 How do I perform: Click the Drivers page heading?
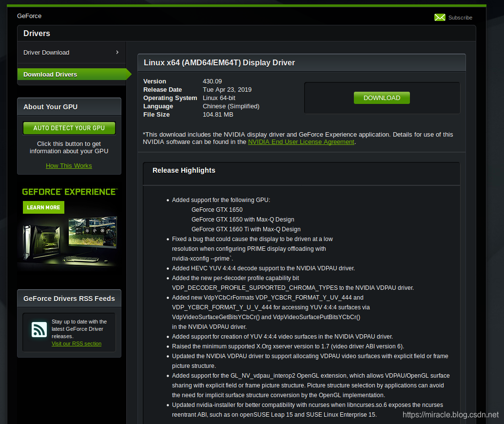coord(37,33)
